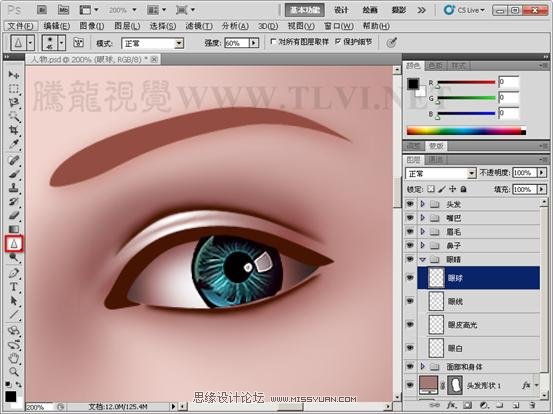Open the 图像 menu

(92, 26)
